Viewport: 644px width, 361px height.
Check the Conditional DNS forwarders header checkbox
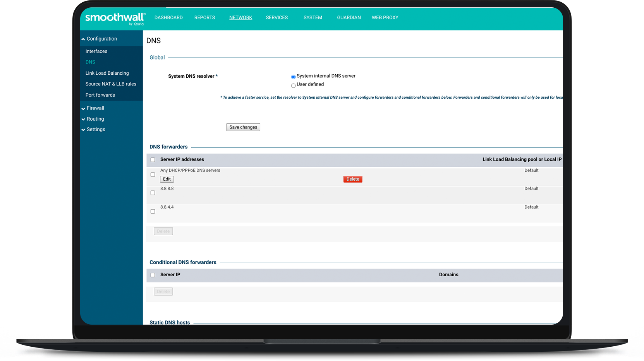coord(153,275)
